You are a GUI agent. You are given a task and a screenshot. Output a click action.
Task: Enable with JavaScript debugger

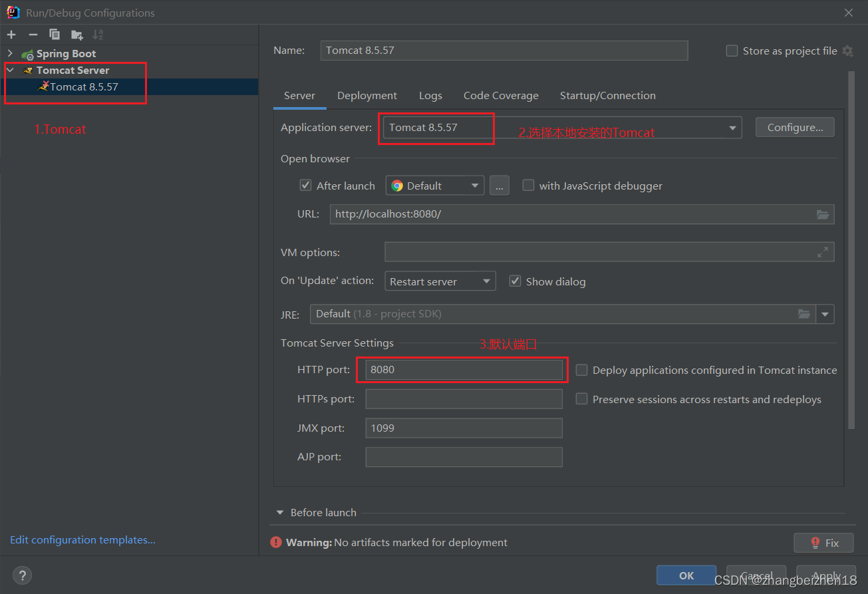pos(528,186)
